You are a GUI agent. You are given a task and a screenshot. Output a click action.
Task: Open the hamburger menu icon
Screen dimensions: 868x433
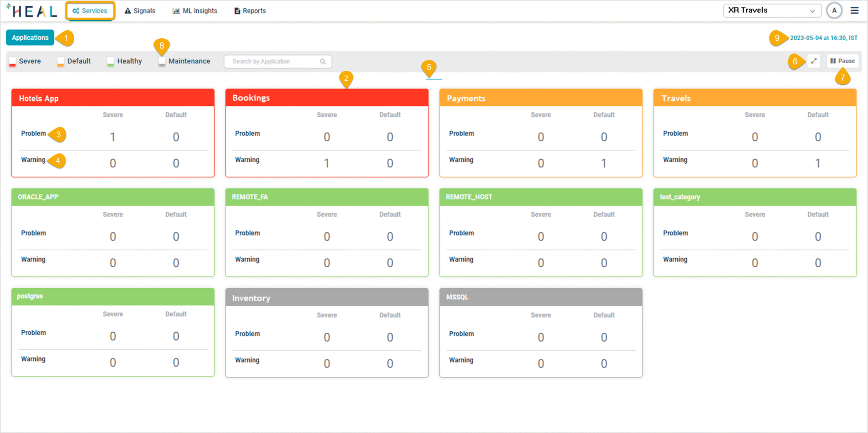tap(854, 11)
